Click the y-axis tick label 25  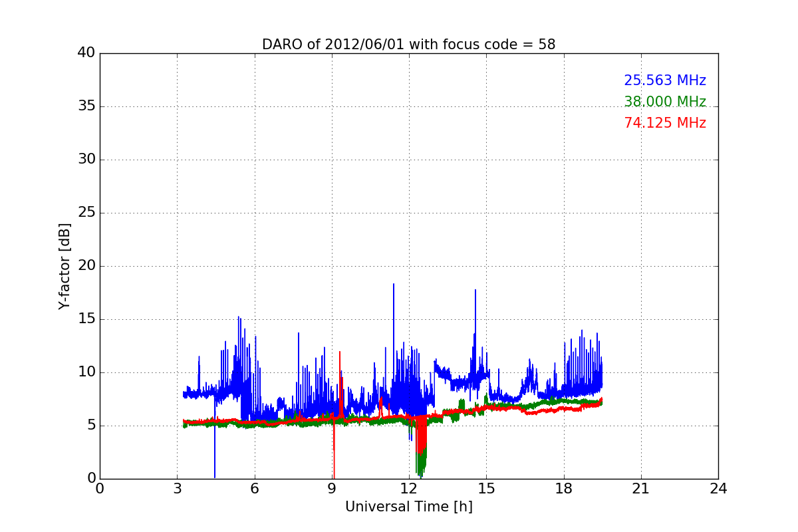[86, 213]
